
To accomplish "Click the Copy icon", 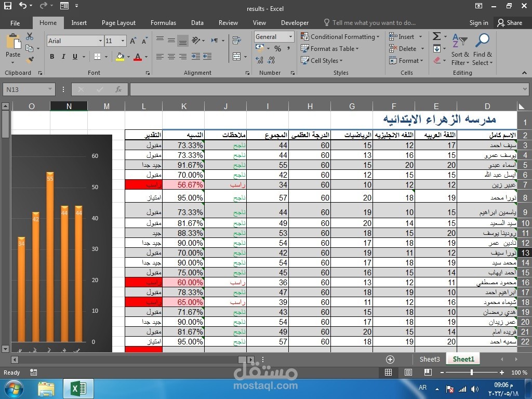I will point(30,48).
